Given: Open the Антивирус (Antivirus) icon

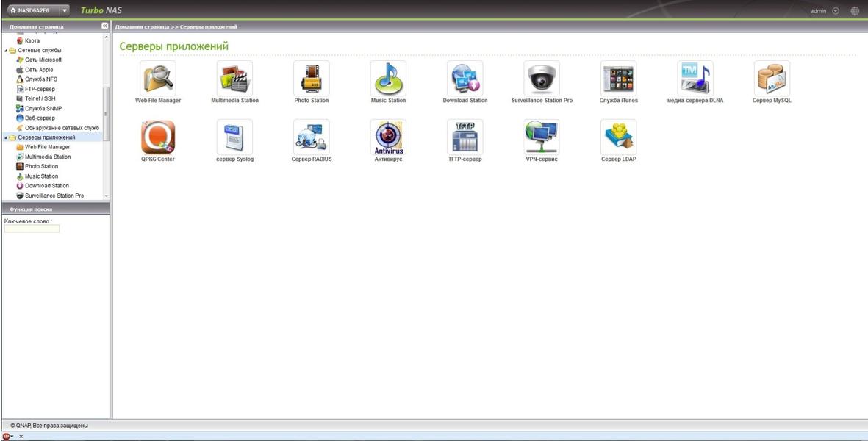Looking at the screenshot, I should (388, 137).
